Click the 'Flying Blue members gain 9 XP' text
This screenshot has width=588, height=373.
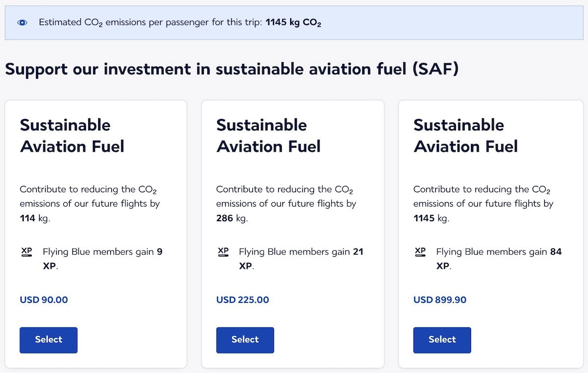(102, 258)
